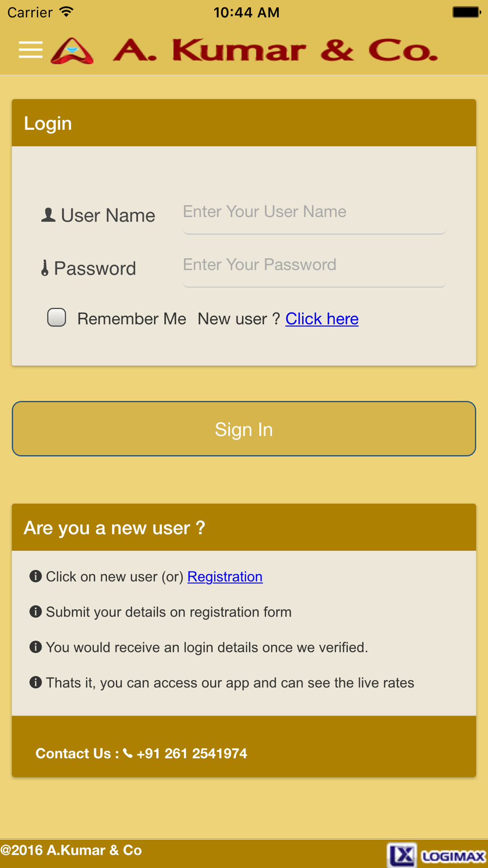
Task: Follow the Click here new user link
Action: [322, 319]
